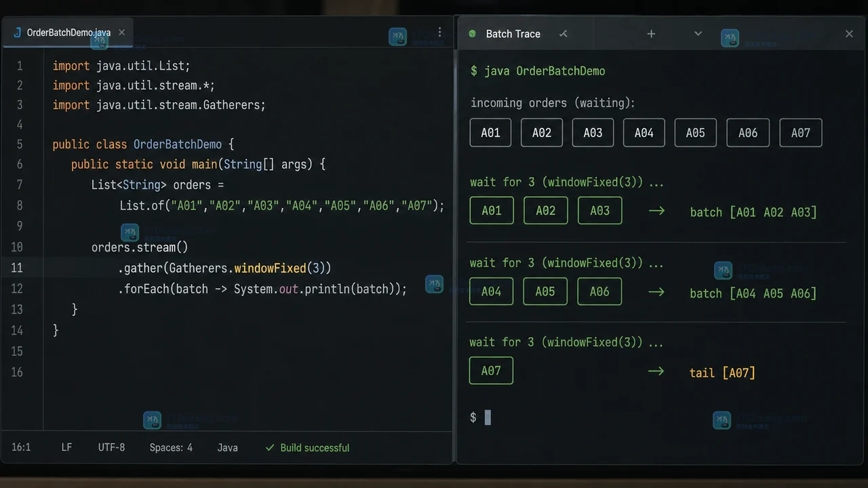Click the pin icon beside the Batch Trace title
868x488 pixels.
563,34
